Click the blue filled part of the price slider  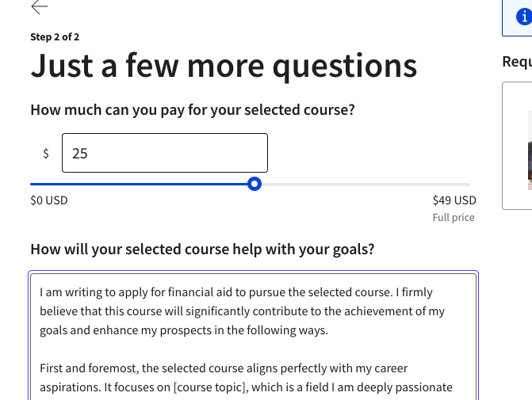click(139, 185)
